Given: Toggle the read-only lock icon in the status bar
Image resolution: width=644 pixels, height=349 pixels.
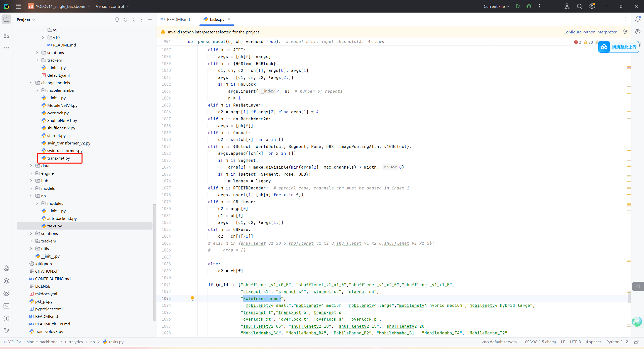Looking at the screenshot, I should pos(636,342).
